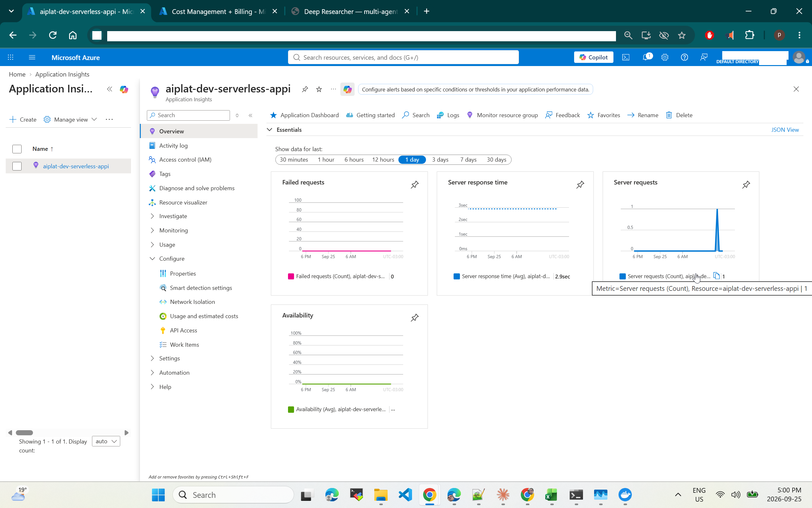
Task: Open the Logs toolbar item
Action: 448,115
